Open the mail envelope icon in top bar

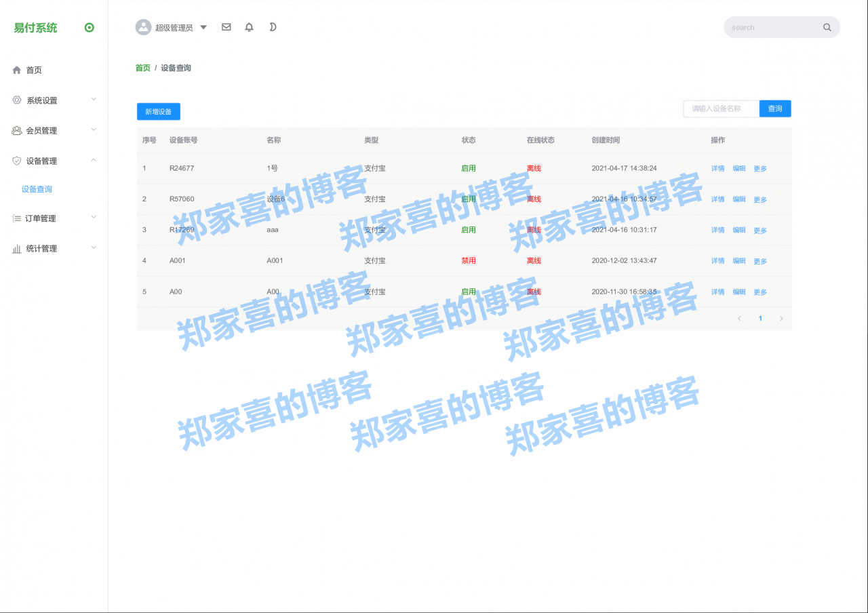click(x=226, y=27)
